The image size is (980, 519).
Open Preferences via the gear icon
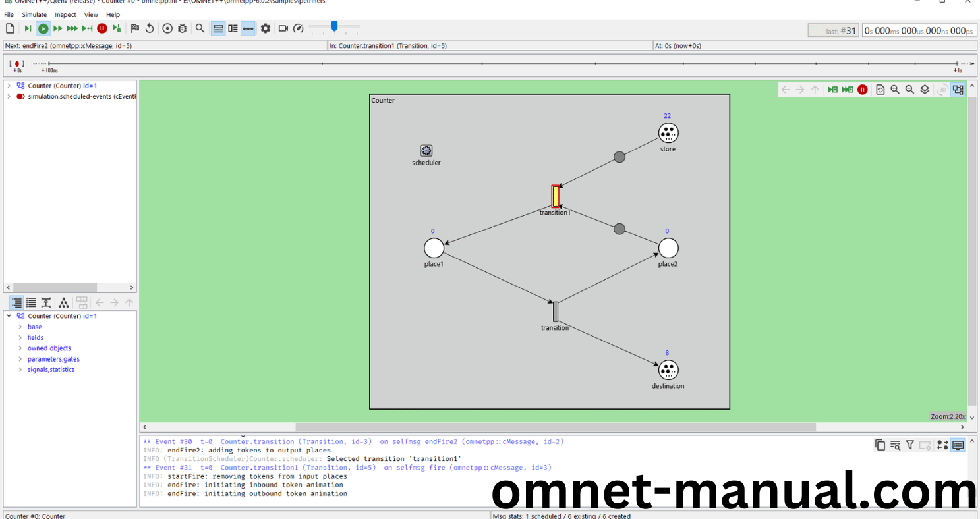point(266,28)
